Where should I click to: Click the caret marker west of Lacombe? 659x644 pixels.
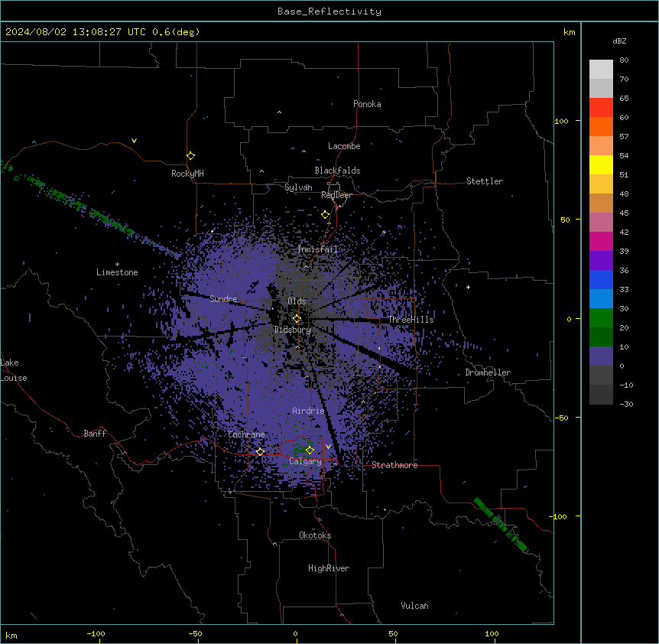coord(304,151)
